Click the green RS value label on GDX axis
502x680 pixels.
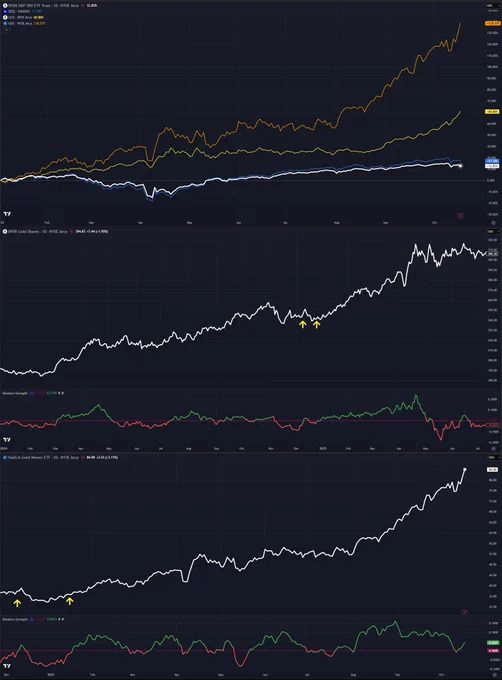[493, 643]
